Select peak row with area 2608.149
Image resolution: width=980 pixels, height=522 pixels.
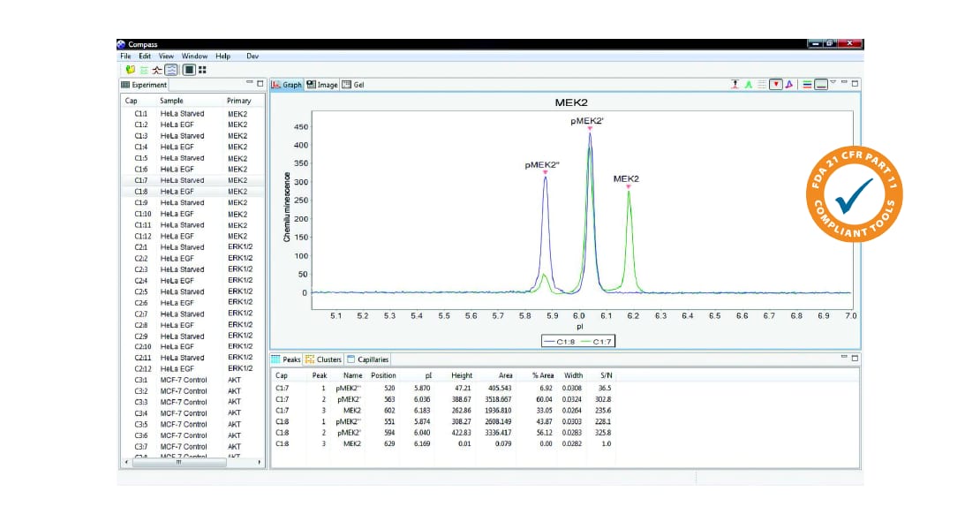[x=444, y=422]
